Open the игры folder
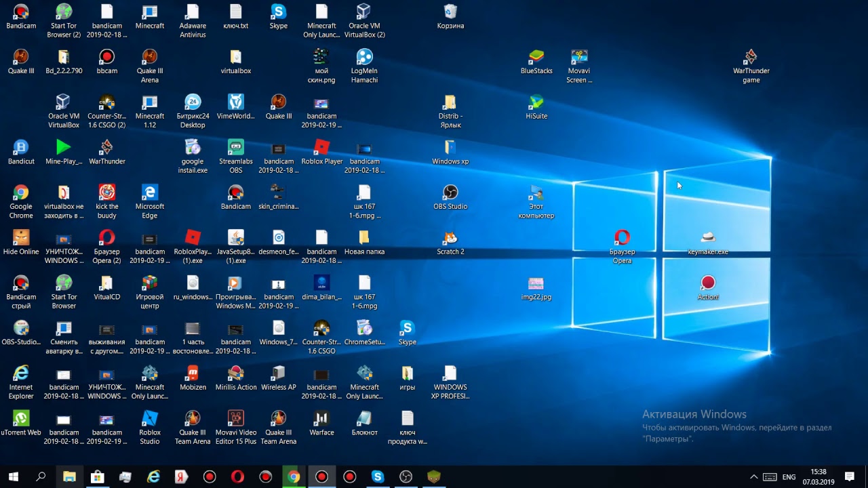Viewport: 868px width, 488px height. [x=407, y=378]
